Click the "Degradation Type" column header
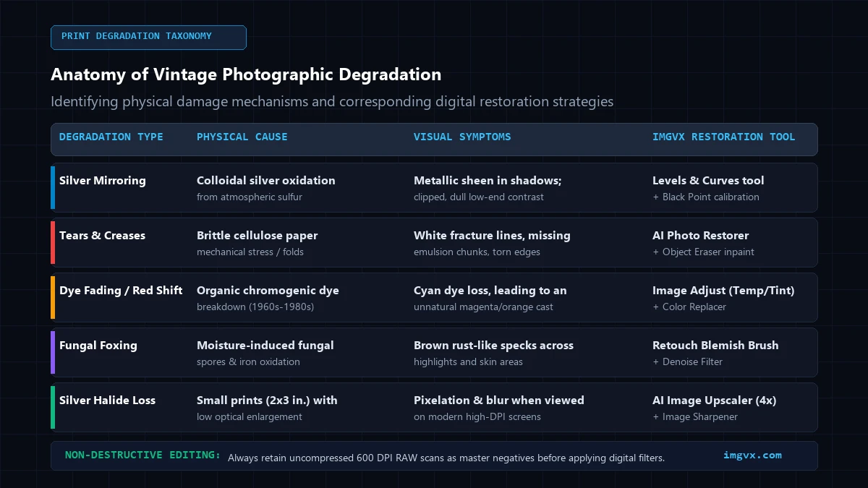 [x=111, y=137]
